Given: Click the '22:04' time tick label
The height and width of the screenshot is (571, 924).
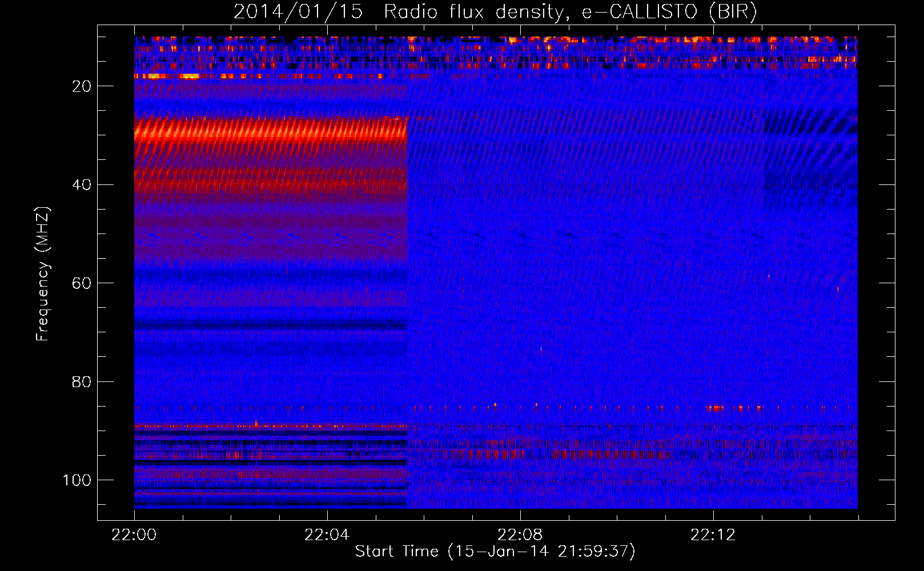Looking at the screenshot, I should [327, 535].
